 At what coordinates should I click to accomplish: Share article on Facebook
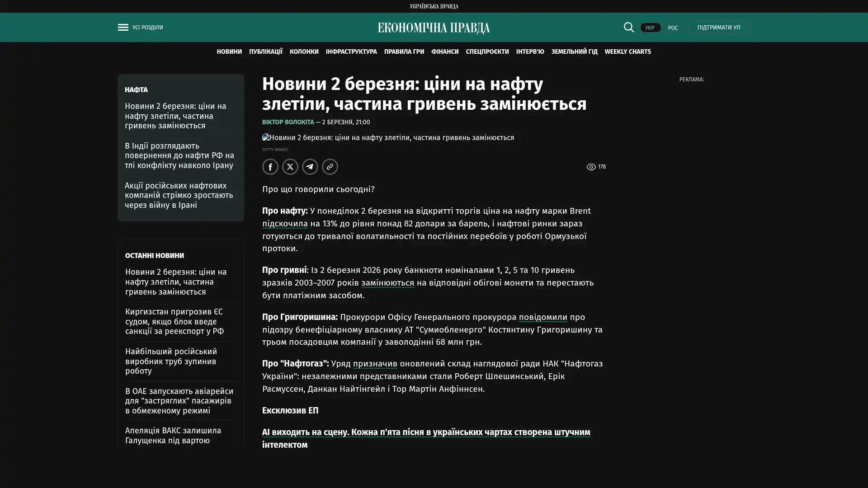tap(270, 167)
